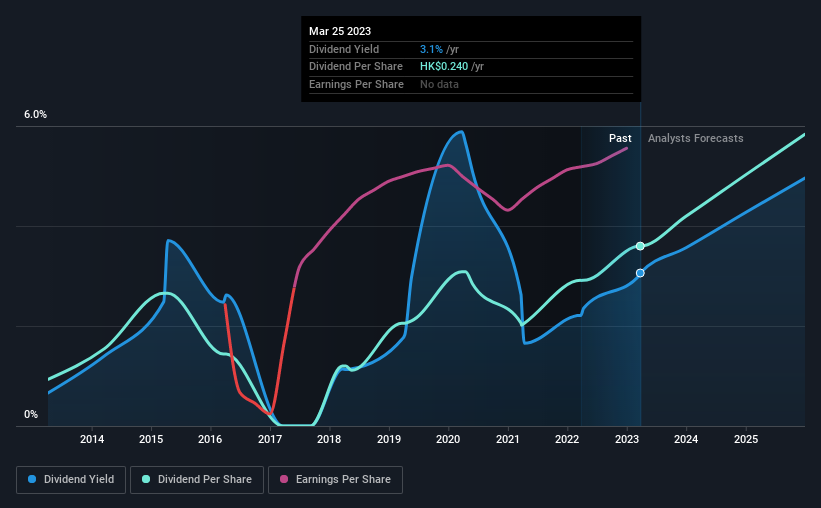Toggle the Earnings Per Share legend button
821x508 pixels.
click(335, 479)
